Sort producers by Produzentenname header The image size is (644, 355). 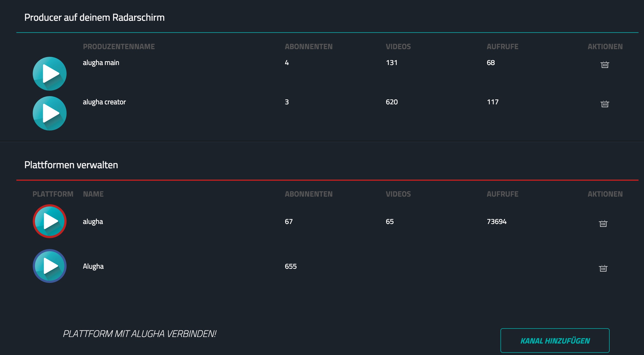click(x=119, y=47)
